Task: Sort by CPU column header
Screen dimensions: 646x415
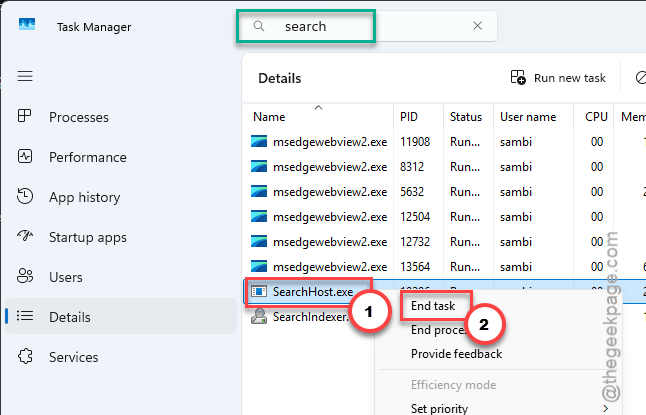Action: pyautogui.click(x=596, y=117)
